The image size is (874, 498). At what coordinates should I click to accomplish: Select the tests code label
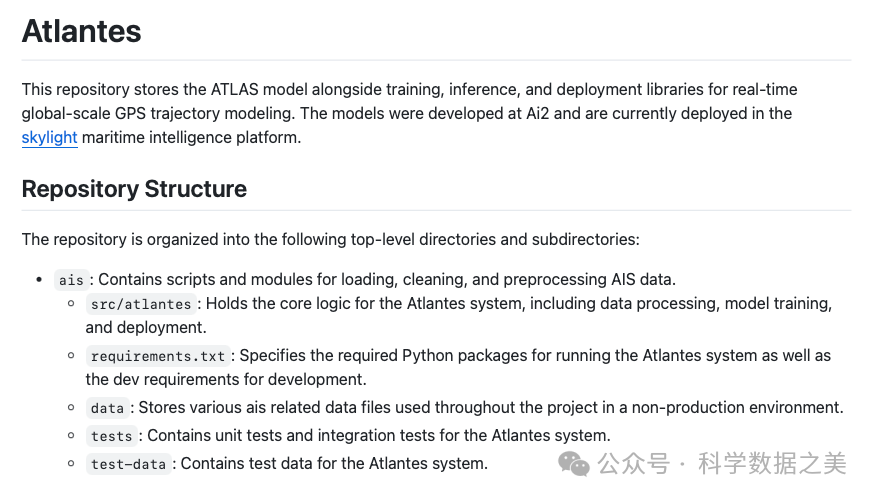tap(111, 436)
